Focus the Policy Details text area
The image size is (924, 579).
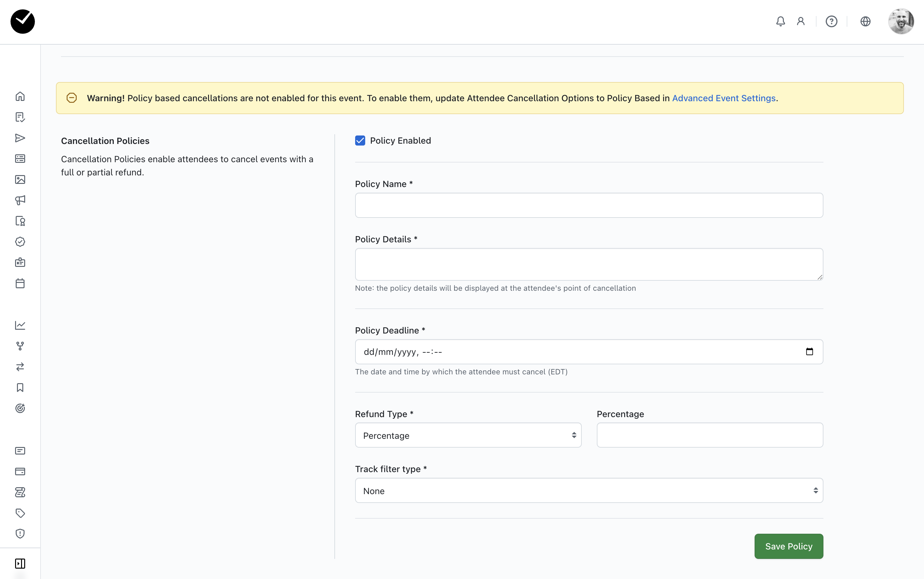click(589, 264)
